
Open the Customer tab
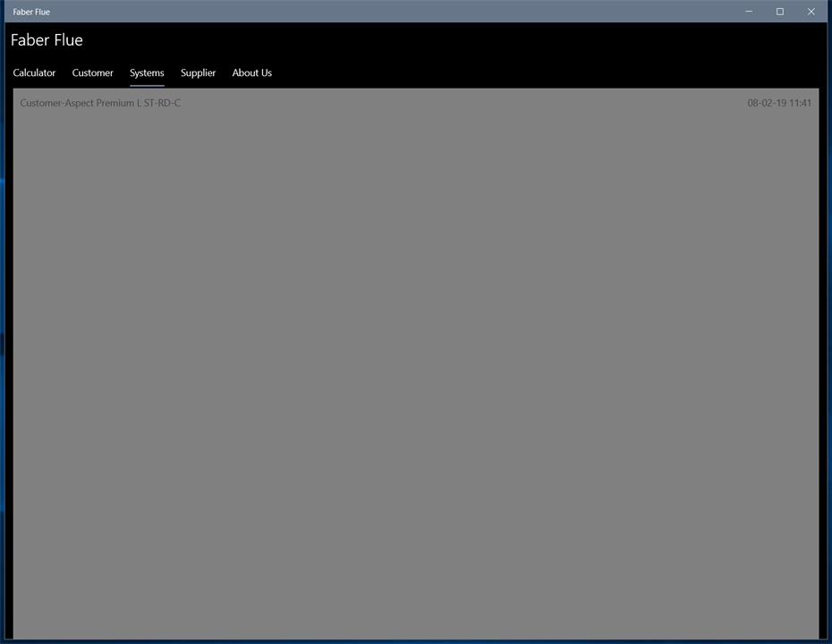click(92, 72)
